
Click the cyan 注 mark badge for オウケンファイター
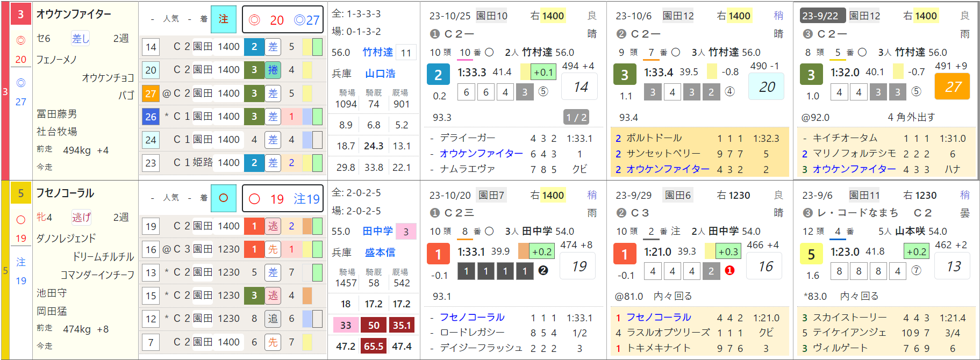[x=224, y=19]
